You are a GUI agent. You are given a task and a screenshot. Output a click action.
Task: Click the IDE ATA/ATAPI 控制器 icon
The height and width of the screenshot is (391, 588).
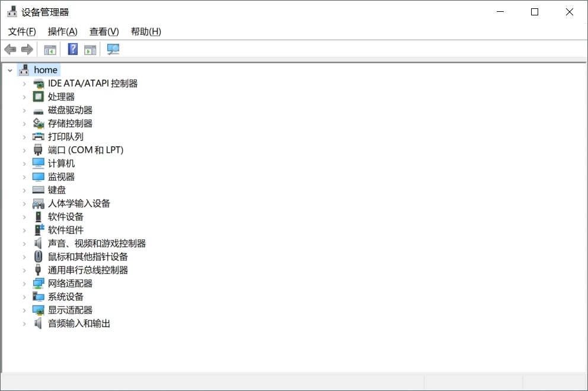click(39, 83)
